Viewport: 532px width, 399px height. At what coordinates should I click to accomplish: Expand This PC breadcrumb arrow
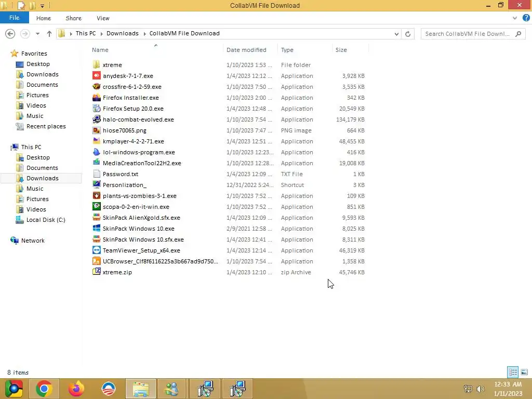[x=101, y=34]
